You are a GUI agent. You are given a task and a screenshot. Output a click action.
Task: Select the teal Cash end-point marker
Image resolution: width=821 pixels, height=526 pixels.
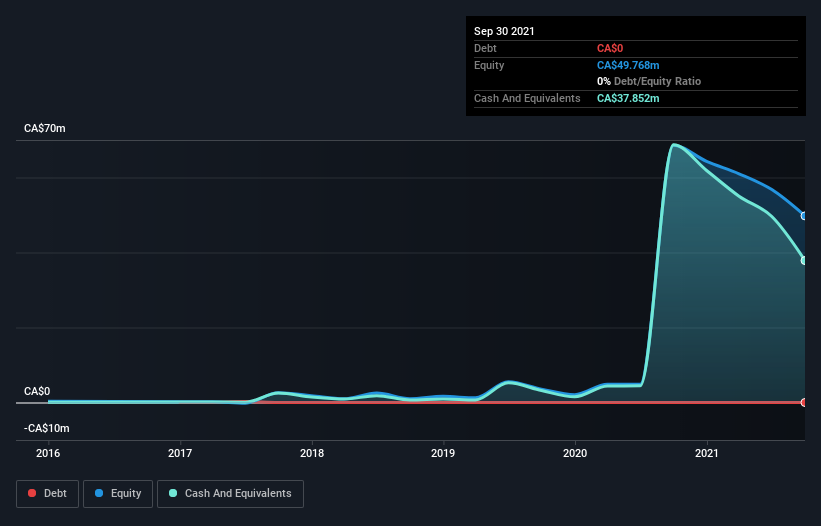pyautogui.click(x=804, y=260)
